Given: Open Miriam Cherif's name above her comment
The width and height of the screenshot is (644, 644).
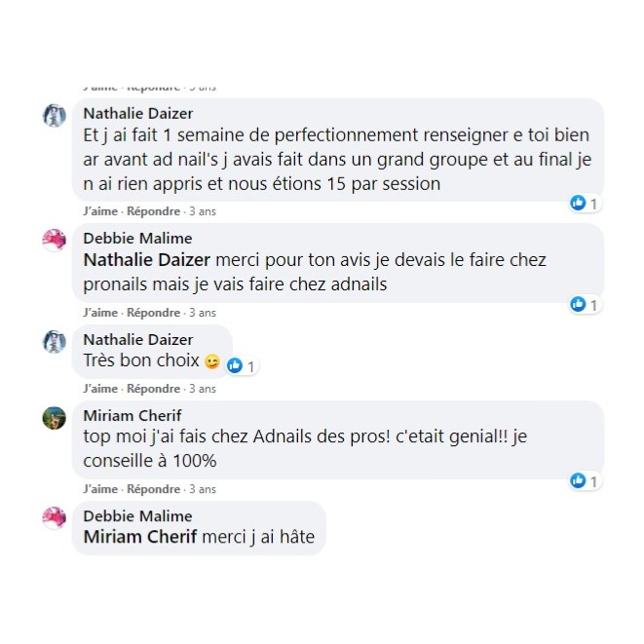Looking at the screenshot, I should (x=133, y=416).
